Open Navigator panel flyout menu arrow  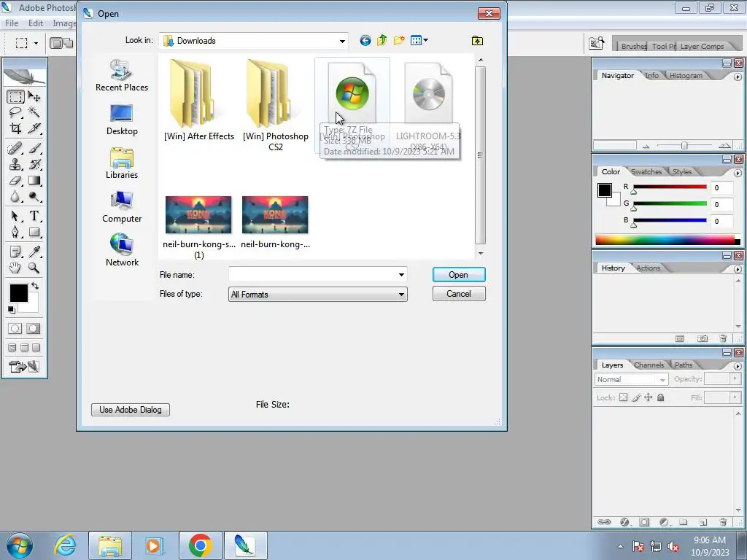(738, 77)
